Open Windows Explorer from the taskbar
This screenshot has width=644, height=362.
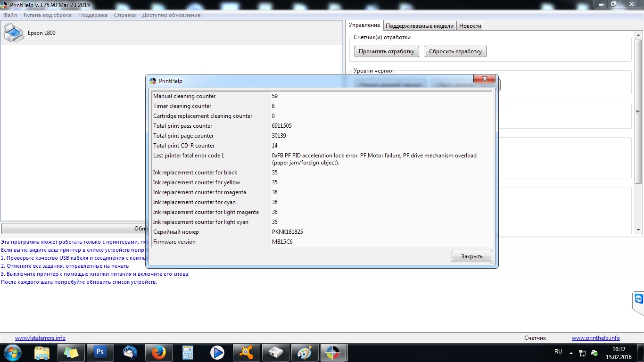click(x=42, y=352)
